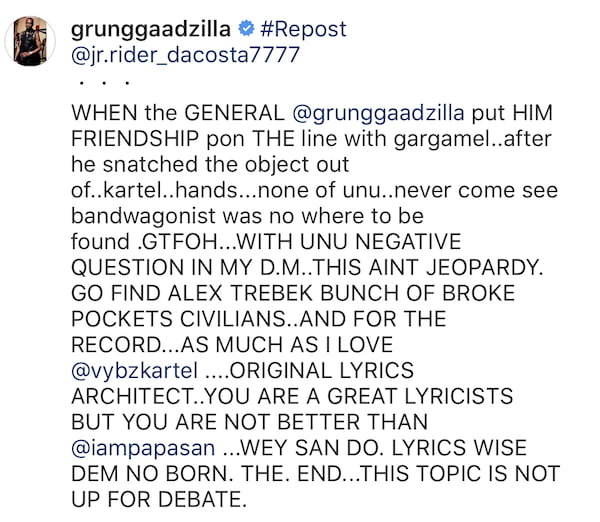The height and width of the screenshot is (522, 600).
Task: Click the grunggaadzilla username at top
Action: (x=151, y=29)
